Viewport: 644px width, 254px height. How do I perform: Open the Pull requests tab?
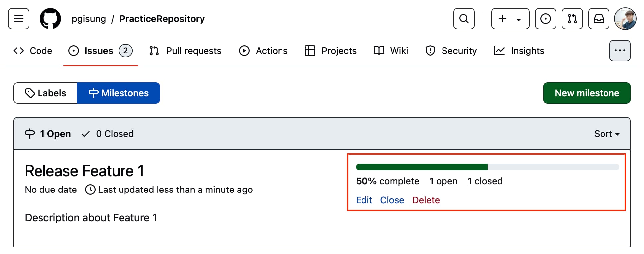coord(185,51)
